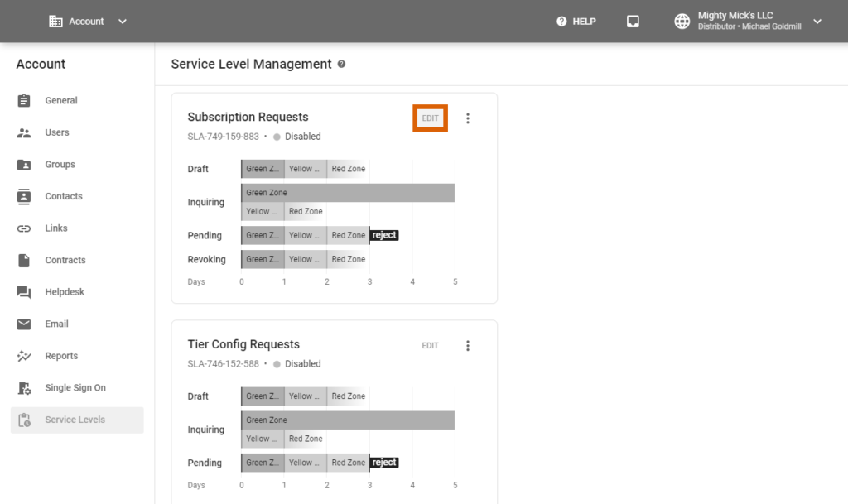Viewport: 848px width, 504px height.
Task: Edit the Subscription Requests service level
Action: coord(430,118)
